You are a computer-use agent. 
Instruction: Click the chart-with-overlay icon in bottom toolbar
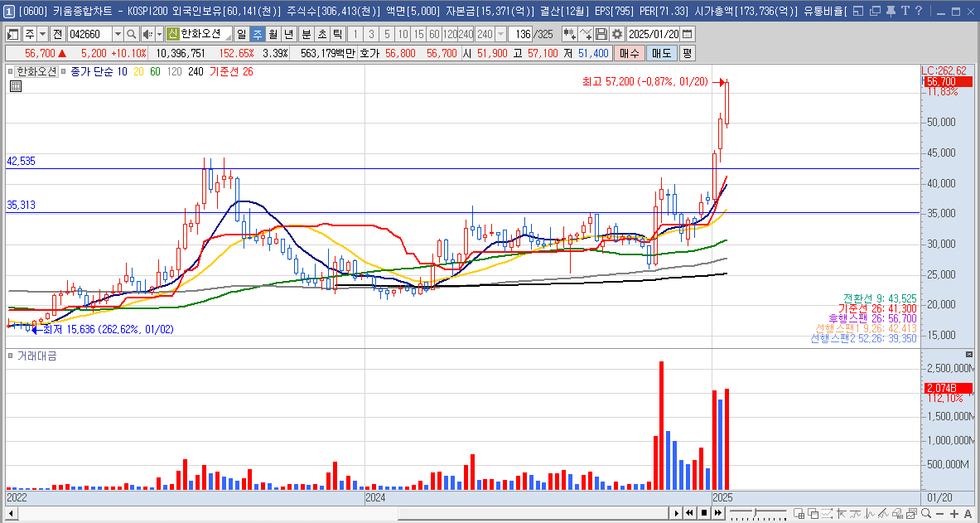pos(910,514)
